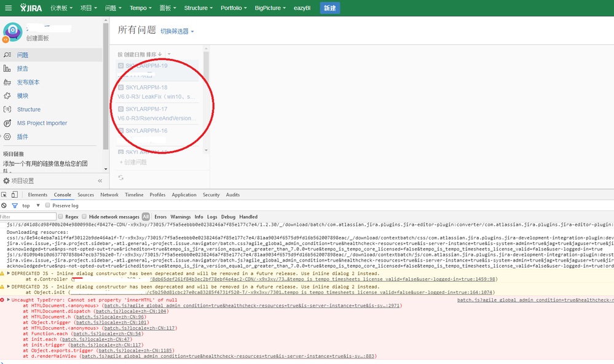Open the Tempo dropdown menu
Viewport: 614px width, 364px height.
[x=141, y=8]
